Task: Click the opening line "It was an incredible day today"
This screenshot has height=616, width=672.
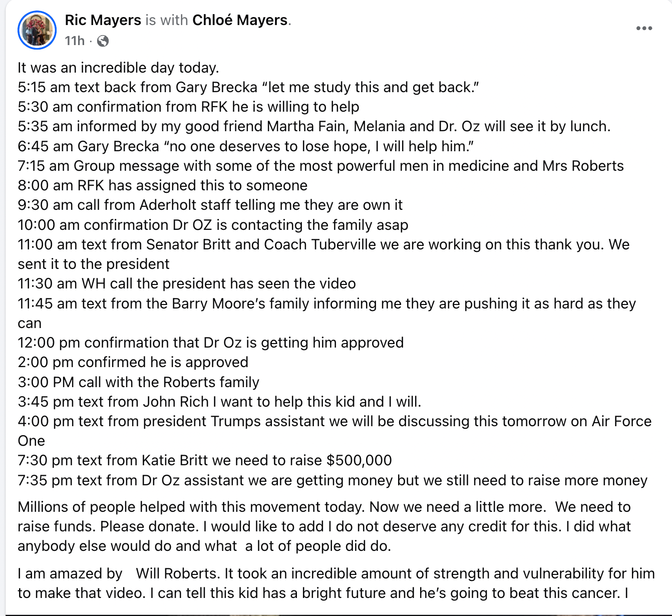Action: [118, 68]
